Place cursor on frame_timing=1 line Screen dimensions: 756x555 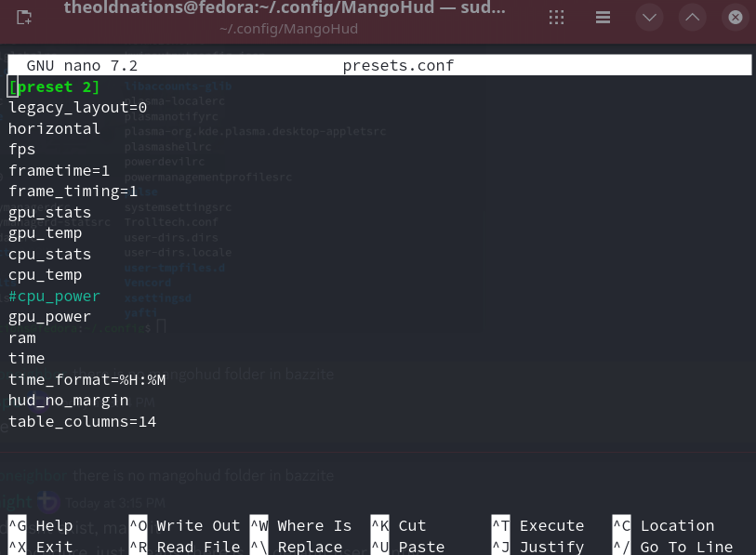(73, 192)
